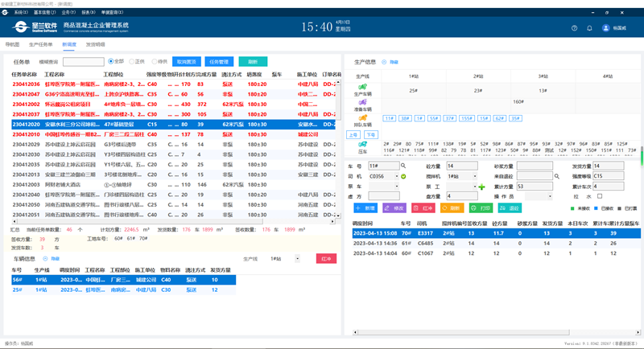Click the green truck icon for 生产车辆
This screenshot has height=349, width=644.
coord(361,88)
